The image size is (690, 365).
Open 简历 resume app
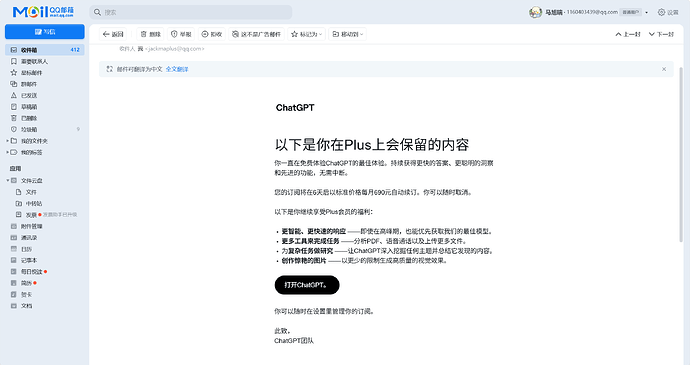[26, 283]
